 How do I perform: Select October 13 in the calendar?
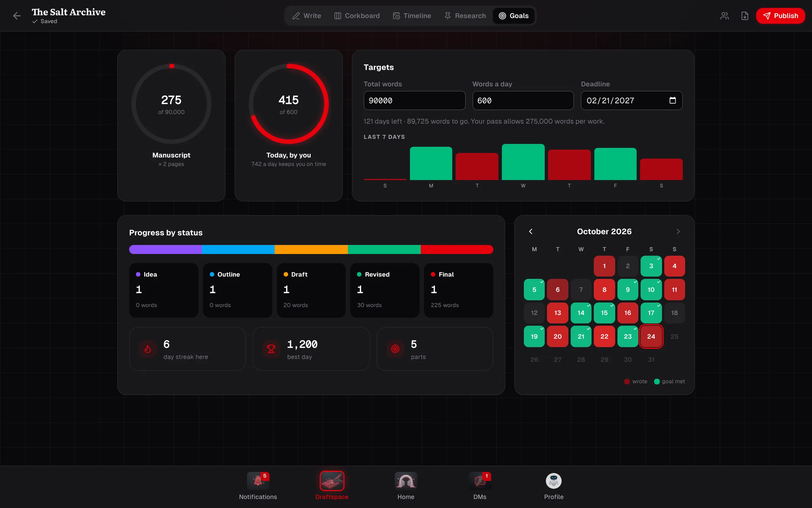click(558, 313)
